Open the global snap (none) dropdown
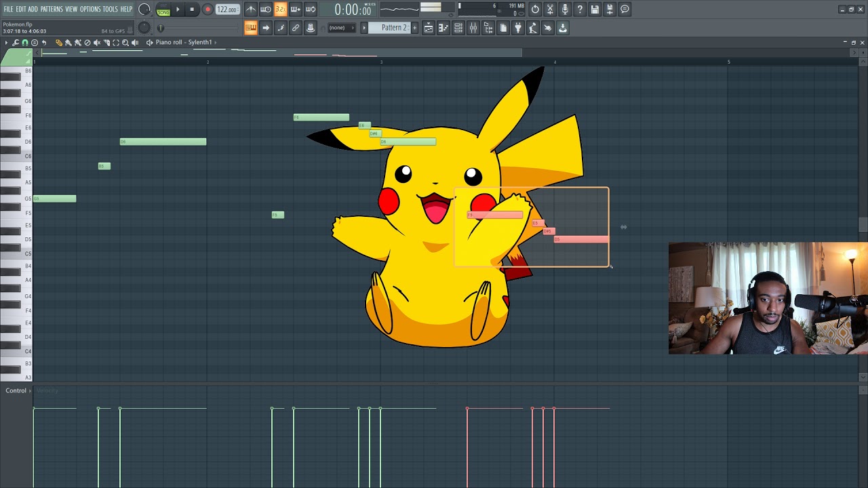Image resolution: width=868 pixels, height=488 pixels. pyautogui.click(x=340, y=28)
